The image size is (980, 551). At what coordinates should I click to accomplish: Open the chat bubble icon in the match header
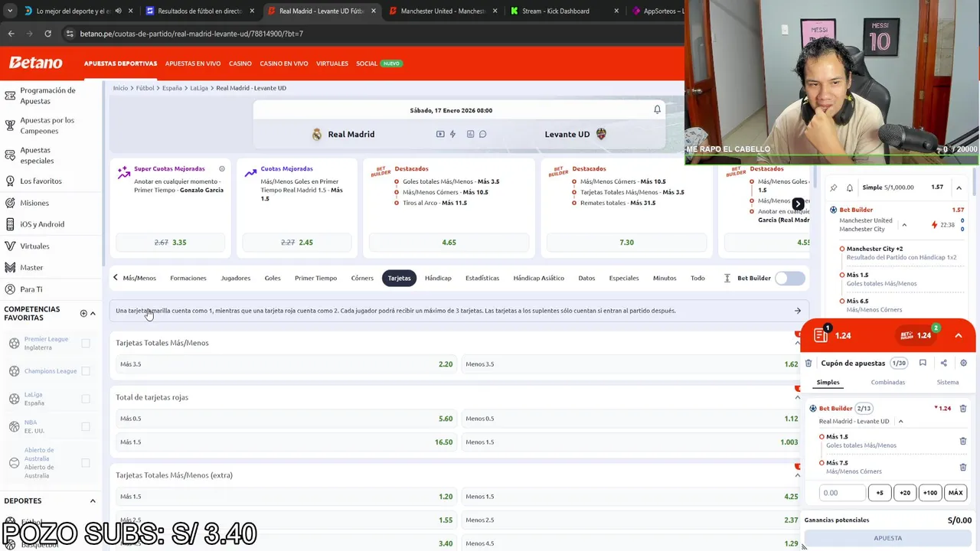[x=482, y=134]
